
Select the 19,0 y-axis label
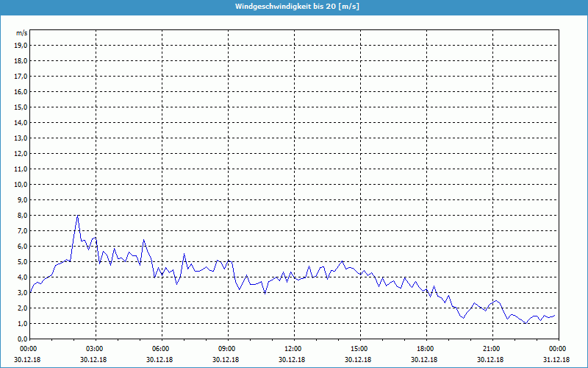tap(21, 45)
